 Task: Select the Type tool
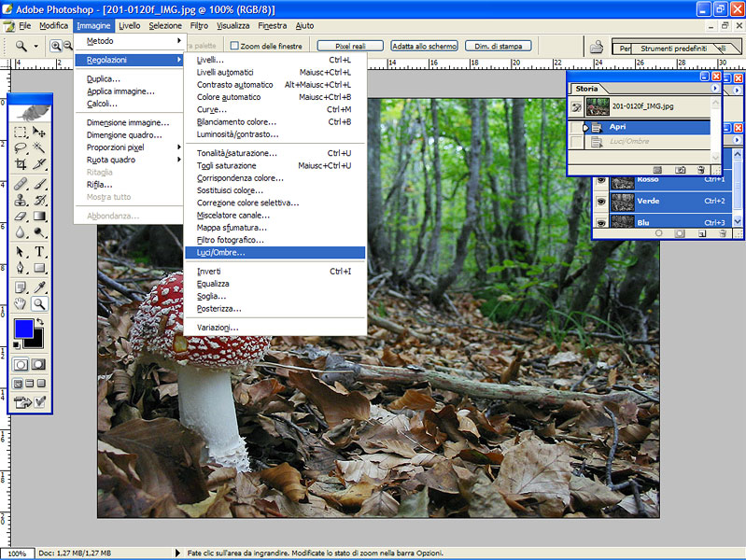pyautogui.click(x=40, y=252)
